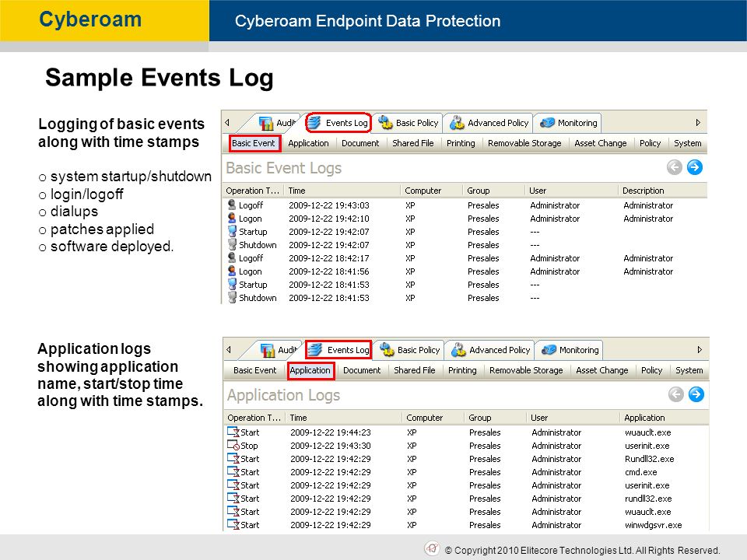Click the Logoff icon in the 19:43:03 row
747x560 pixels.
(x=232, y=205)
